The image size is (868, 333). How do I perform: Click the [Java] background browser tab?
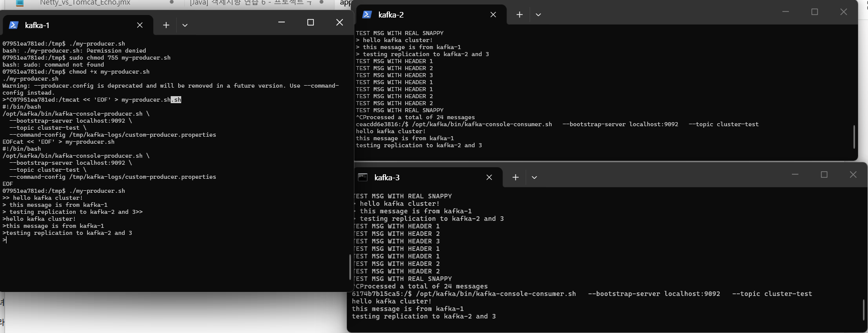250,3
